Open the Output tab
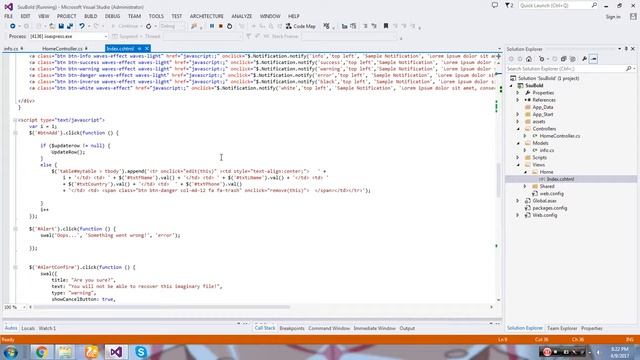 pyautogui.click(x=407, y=328)
